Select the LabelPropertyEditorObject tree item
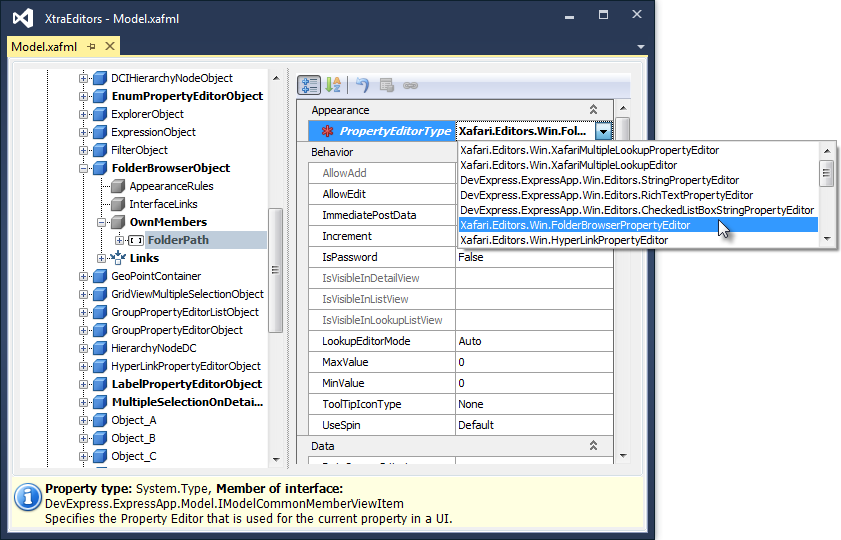841x540 pixels. click(x=187, y=384)
